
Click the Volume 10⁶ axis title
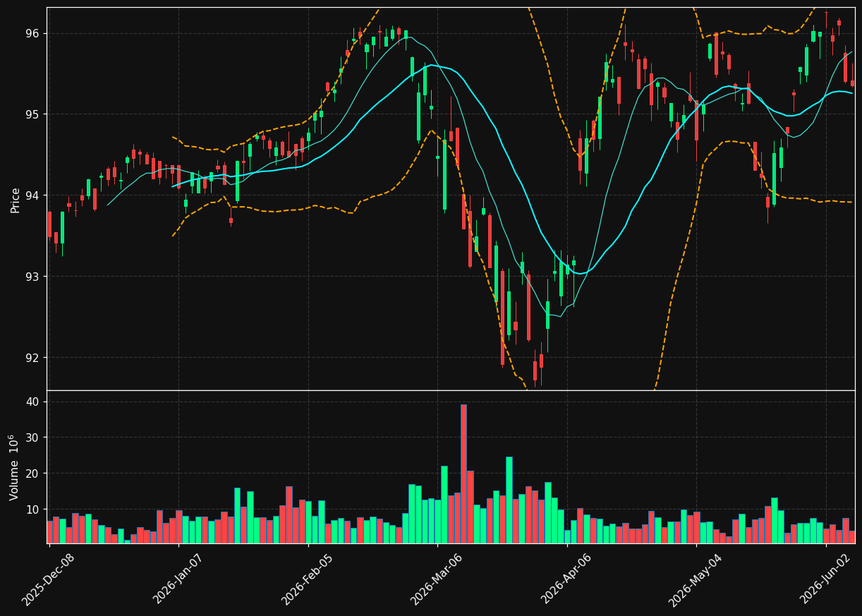click(15, 467)
